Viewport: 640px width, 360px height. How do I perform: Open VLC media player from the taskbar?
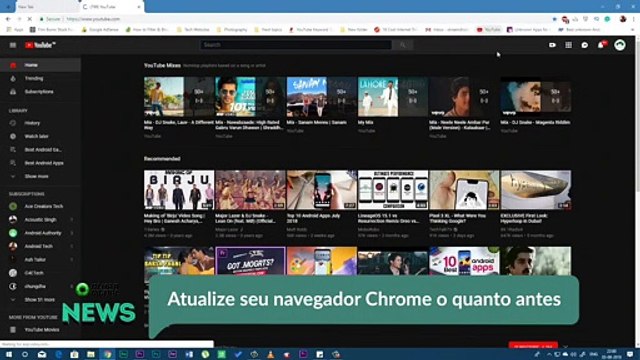click(x=270, y=354)
